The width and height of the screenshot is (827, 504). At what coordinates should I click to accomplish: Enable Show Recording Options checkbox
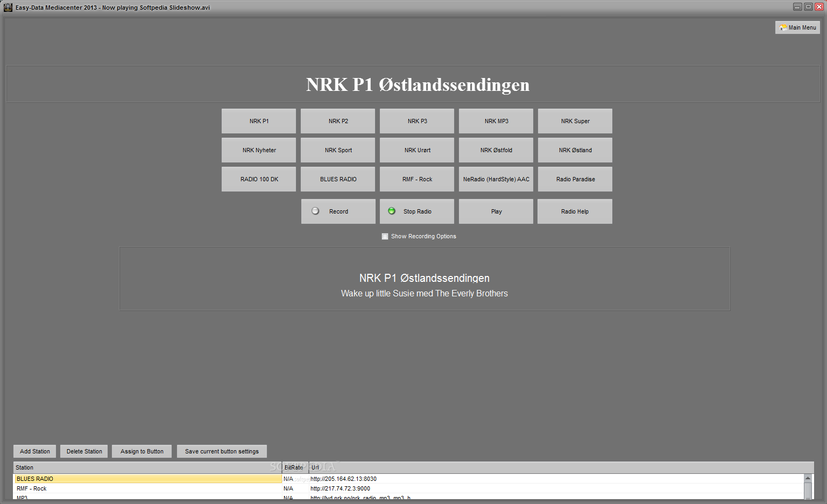tap(385, 236)
